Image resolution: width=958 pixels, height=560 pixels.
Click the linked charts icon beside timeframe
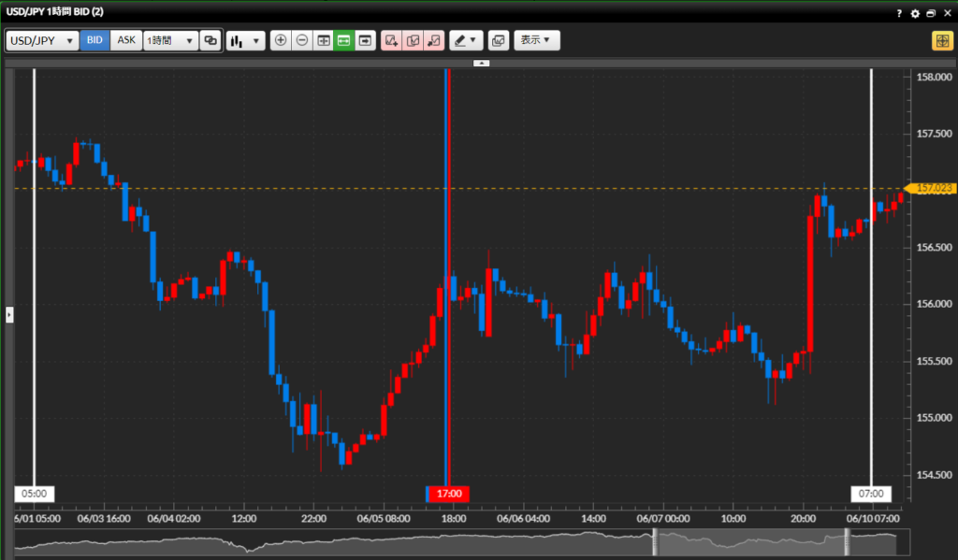(210, 41)
